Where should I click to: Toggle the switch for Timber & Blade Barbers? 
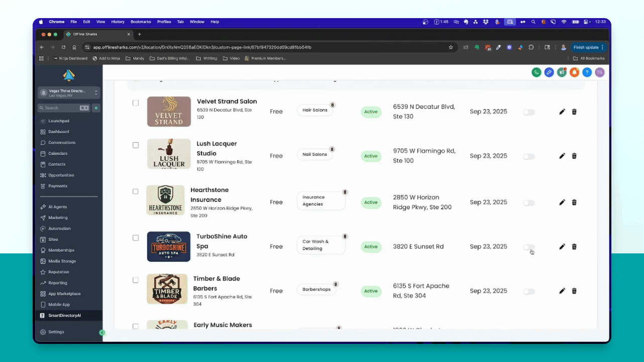coord(529,292)
